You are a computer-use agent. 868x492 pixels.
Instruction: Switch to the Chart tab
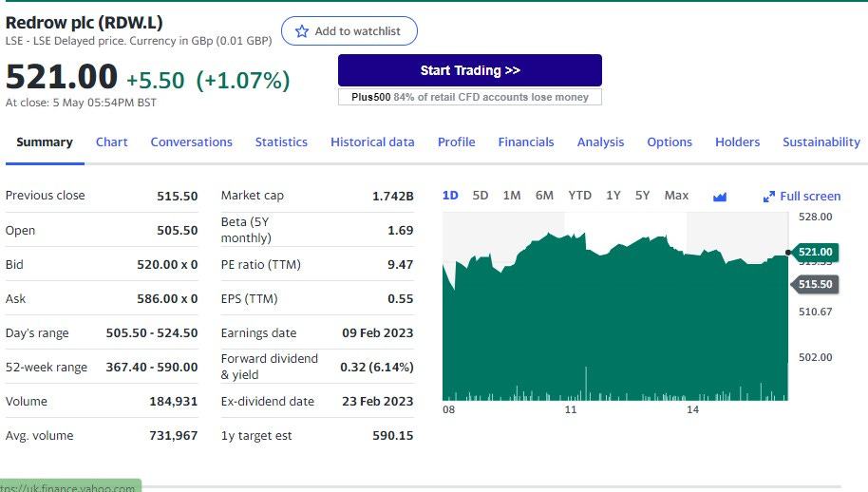tap(112, 142)
